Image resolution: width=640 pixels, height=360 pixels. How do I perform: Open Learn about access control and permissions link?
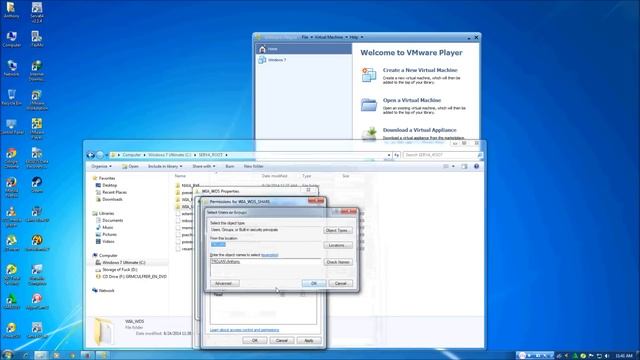pyautogui.click(x=244, y=330)
